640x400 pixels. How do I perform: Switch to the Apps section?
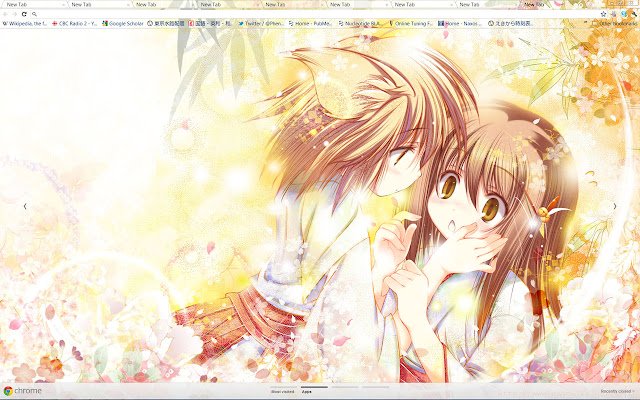tap(306, 391)
